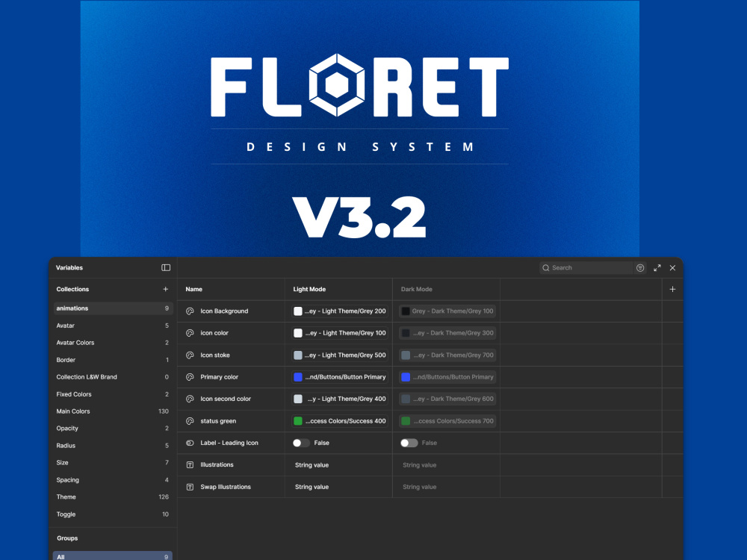Click string type icon for Swap Illustrations

pyautogui.click(x=190, y=487)
